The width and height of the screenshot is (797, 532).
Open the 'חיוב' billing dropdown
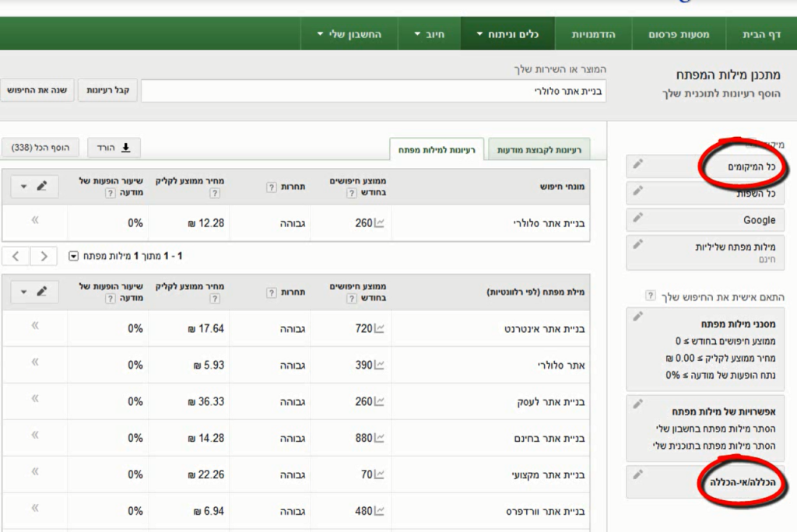click(430, 34)
